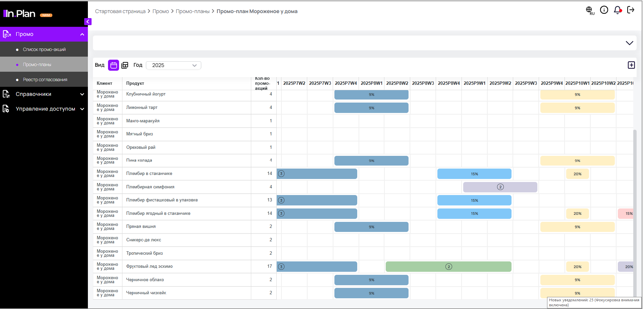Click the vertical scrollbar of the table
This screenshot has width=644, height=309.
coord(635,201)
